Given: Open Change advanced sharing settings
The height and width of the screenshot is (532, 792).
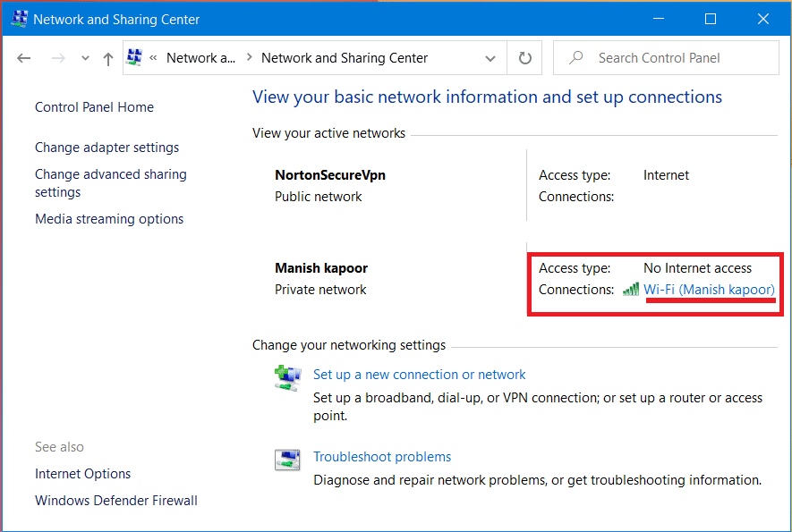Looking at the screenshot, I should click(111, 183).
